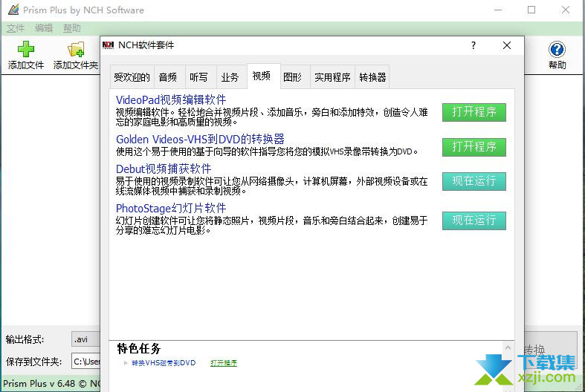Open the Debut视频捕获软件 link

(164, 169)
